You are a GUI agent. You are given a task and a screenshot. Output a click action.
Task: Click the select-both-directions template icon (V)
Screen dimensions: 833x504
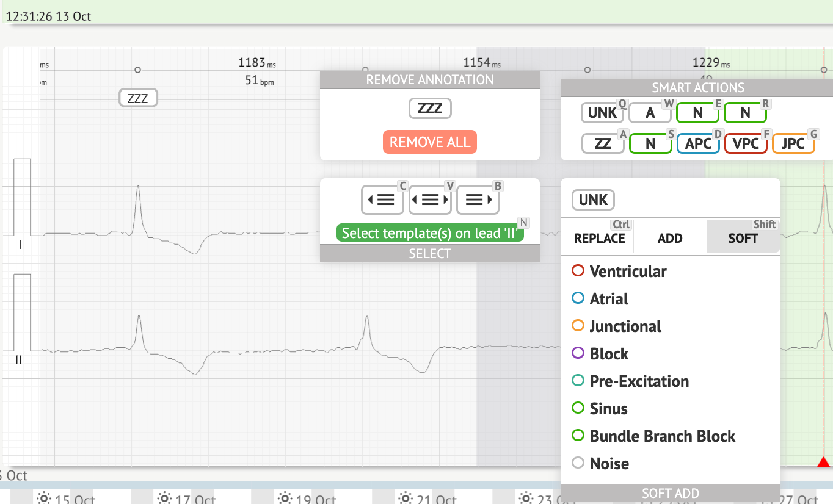point(430,200)
